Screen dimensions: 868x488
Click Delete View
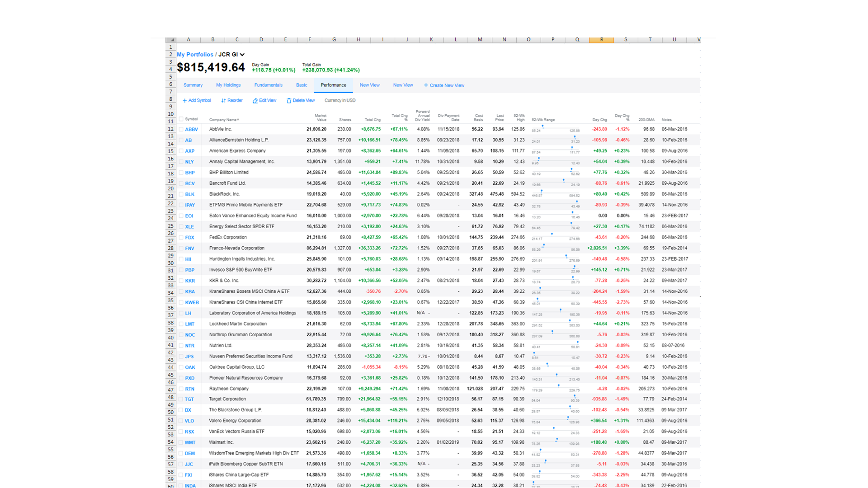pos(301,101)
